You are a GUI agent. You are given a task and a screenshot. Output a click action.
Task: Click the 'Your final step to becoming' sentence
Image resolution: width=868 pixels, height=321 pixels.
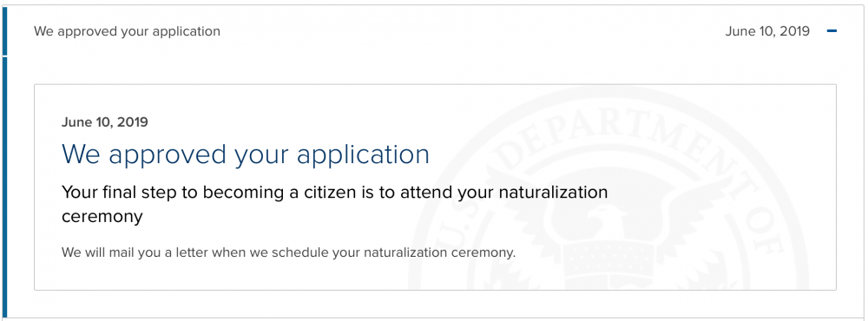click(334, 204)
